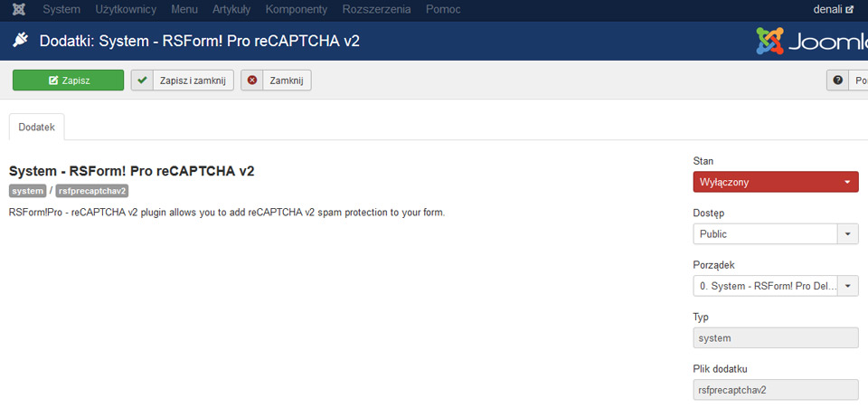Open the Stan dropdown showing Wyłączony

pyautogui.click(x=776, y=182)
